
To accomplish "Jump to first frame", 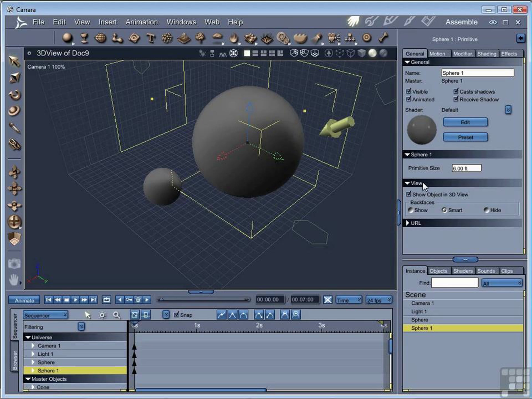I will tap(49, 300).
